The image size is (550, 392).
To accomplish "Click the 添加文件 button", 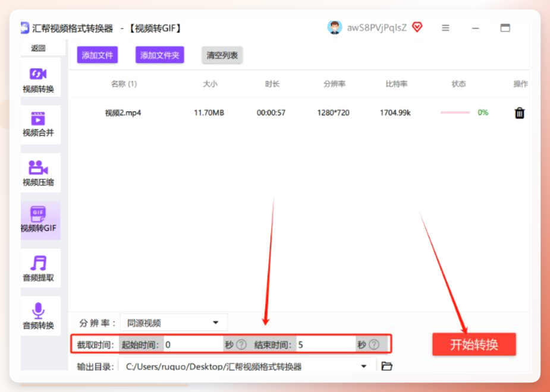I will [97, 55].
